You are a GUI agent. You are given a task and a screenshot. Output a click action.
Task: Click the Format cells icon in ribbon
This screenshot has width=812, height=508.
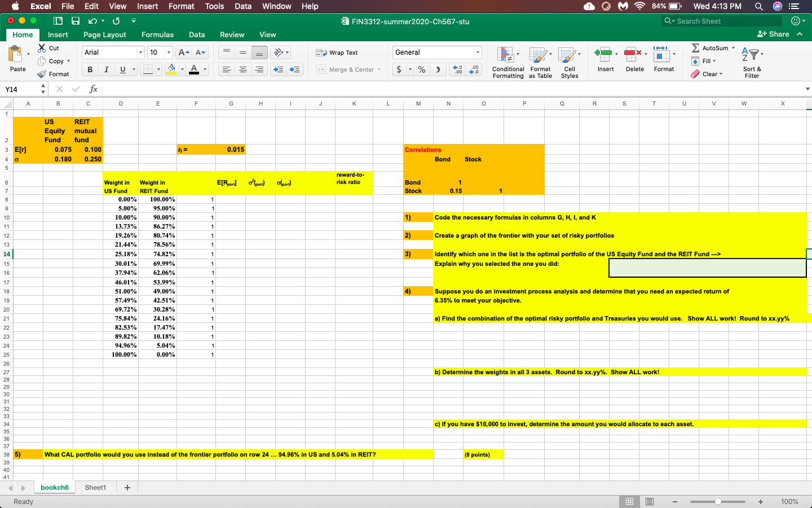click(661, 55)
